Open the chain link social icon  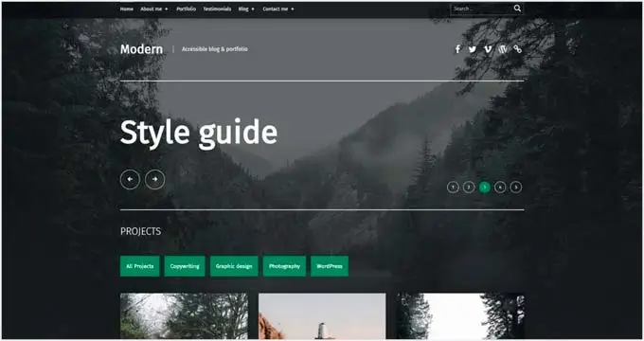[517, 49]
